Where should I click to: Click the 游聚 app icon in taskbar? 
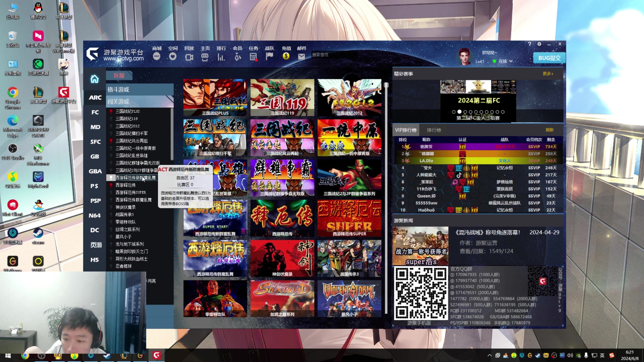[x=157, y=355]
